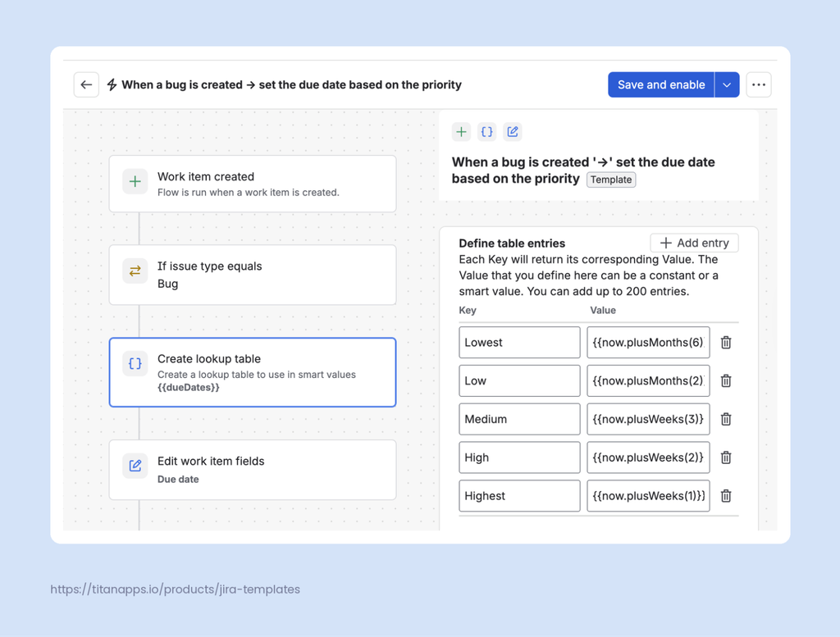Edit the plusWeeks(1) value field

(x=648, y=496)
